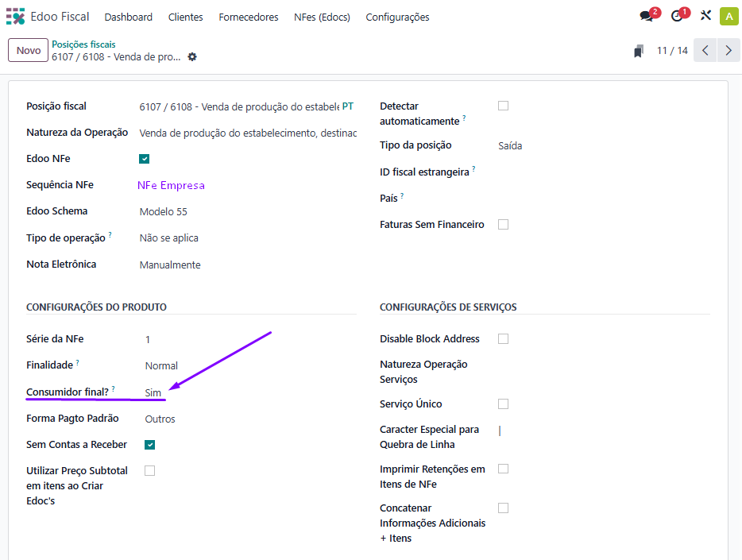Open the País selection field
742x560 pixels.
(603, 198)
